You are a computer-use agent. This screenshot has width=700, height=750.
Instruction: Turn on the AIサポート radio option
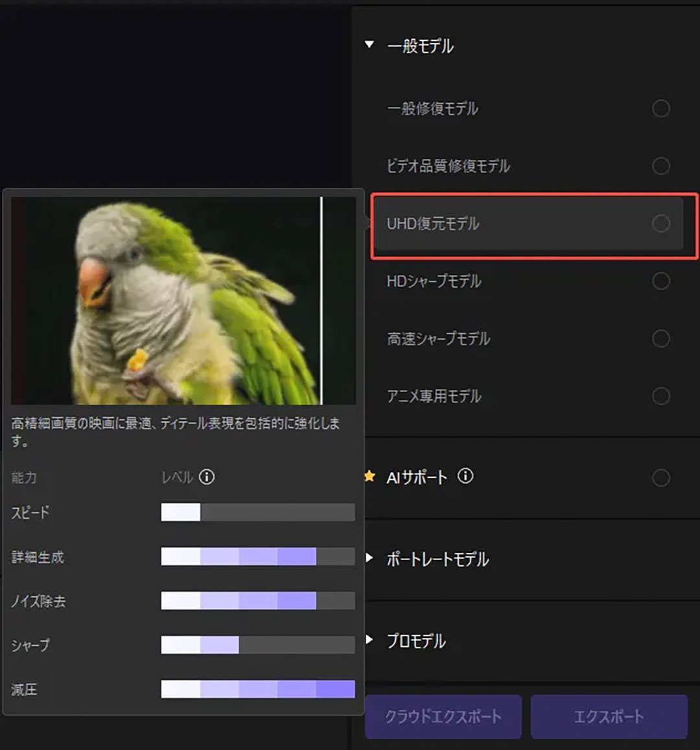(x=660, y=478)
